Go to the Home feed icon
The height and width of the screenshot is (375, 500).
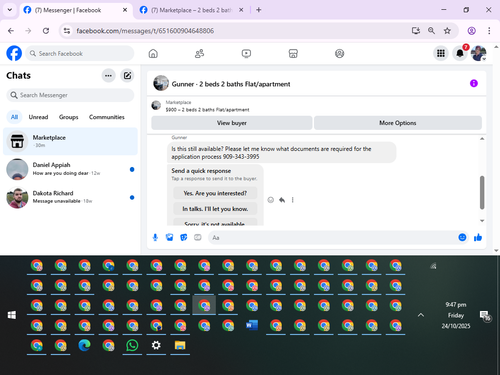153,53
